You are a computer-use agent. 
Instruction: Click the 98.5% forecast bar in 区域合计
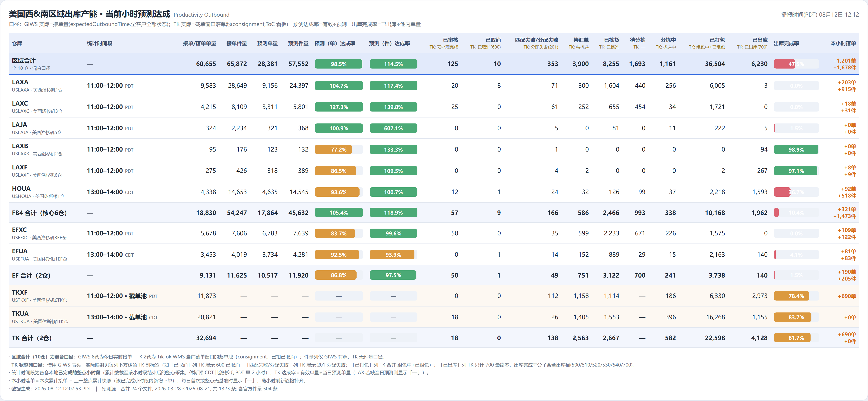pos(338,64)
